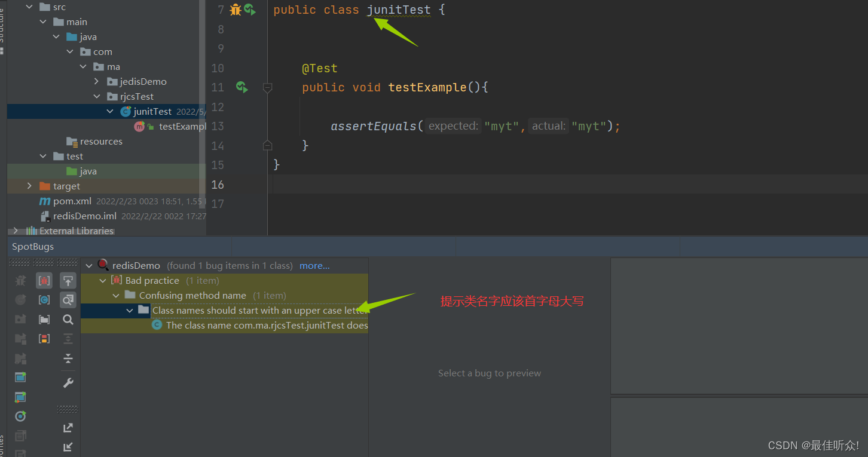Viewport: 868px width, 457px height.
Task: Toggle Group by Bug Rank icon
Action: pyautogui.click(x=44, y=339)
